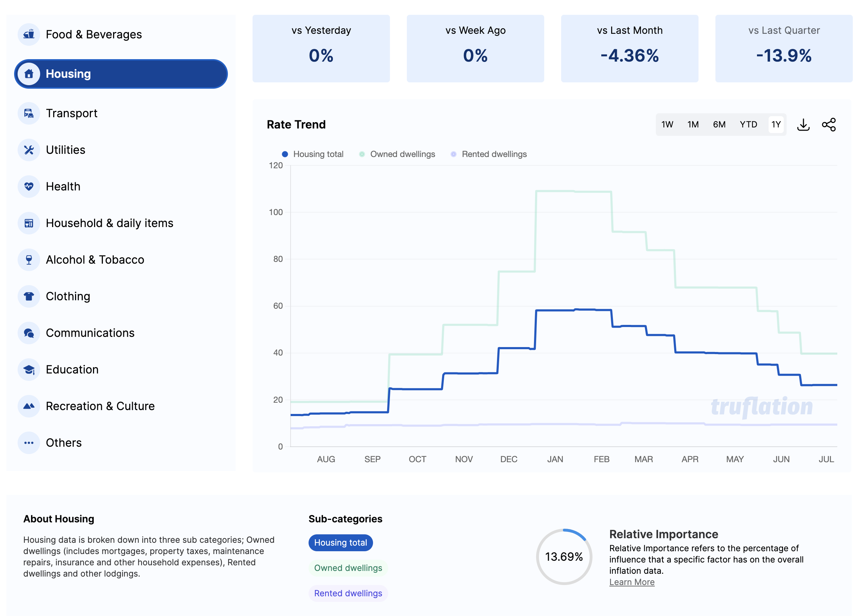The height and width of the screenshot is (616, 863).
Task: Hide Owned dwellings line via legend
Action: click(397, 154)
